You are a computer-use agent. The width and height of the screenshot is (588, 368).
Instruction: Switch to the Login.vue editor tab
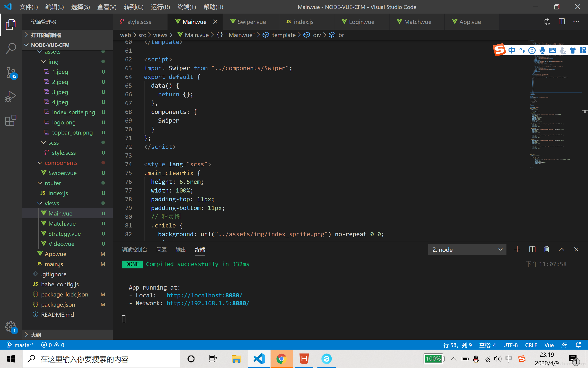361,22
